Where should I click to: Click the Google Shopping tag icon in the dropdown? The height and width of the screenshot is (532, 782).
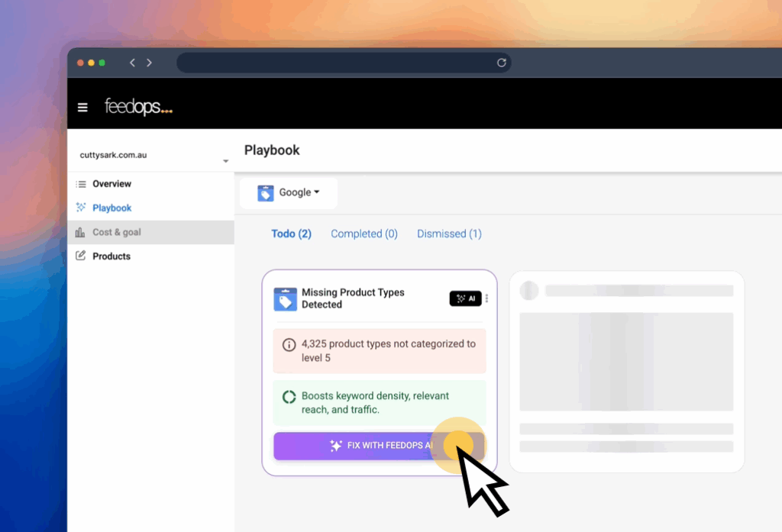265,193
